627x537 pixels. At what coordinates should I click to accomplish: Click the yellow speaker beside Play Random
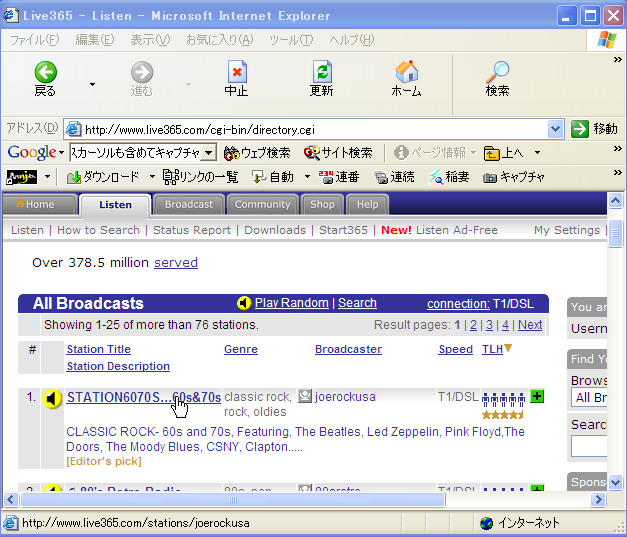coord(244,303)
